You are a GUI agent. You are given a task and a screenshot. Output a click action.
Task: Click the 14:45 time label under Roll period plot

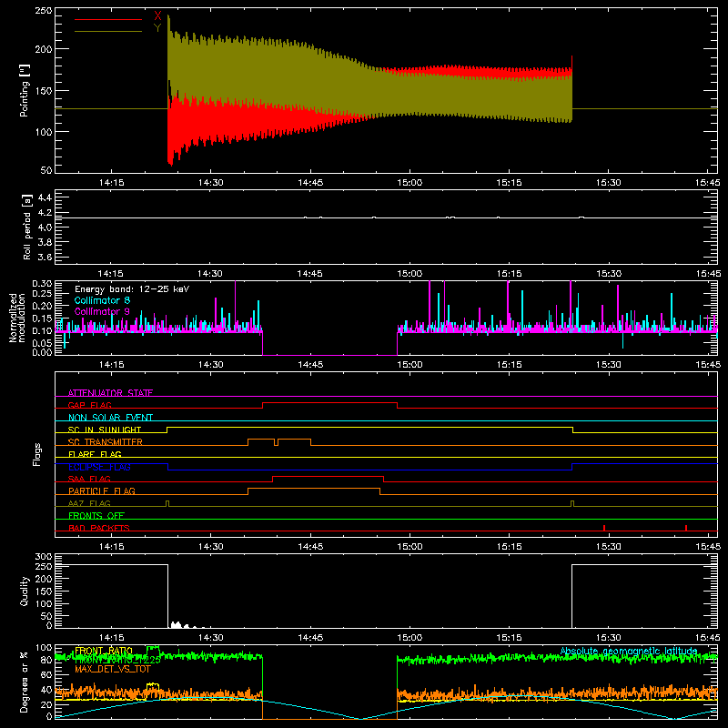pos(310,274)
